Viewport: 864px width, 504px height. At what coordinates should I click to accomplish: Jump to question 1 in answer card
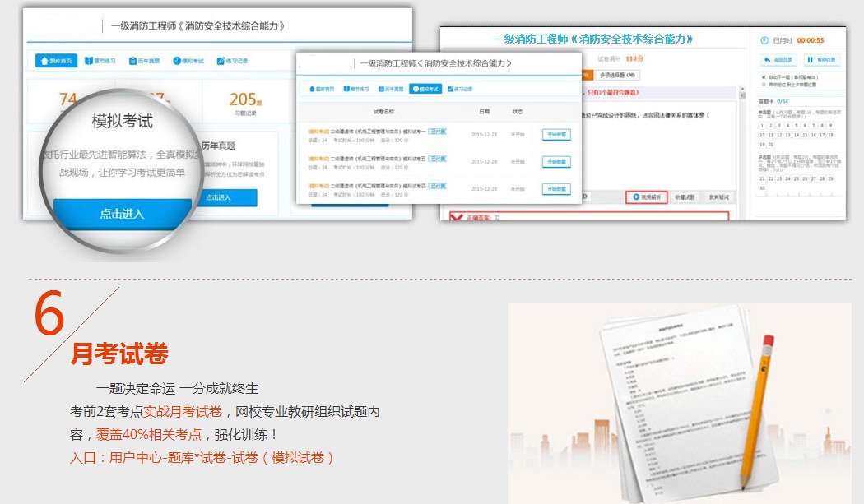[762, 125]
